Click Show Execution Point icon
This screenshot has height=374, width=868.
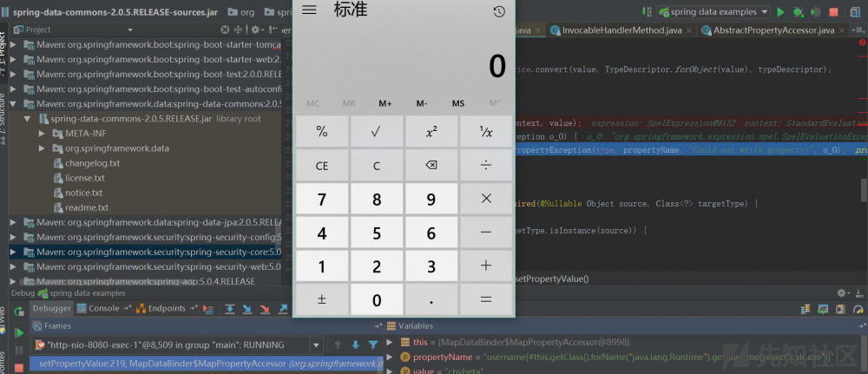[208, 309]
